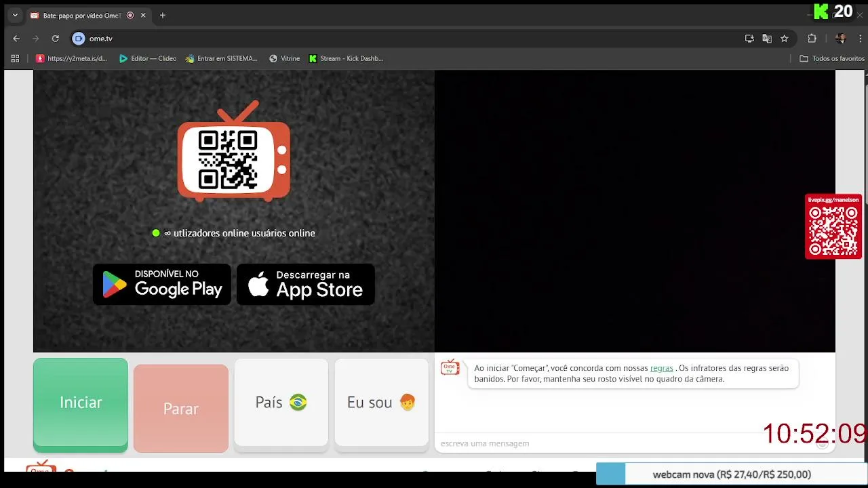This screenshot has width=868, height=488.
Task: Open a new browser tab
Action: [162, 15]
